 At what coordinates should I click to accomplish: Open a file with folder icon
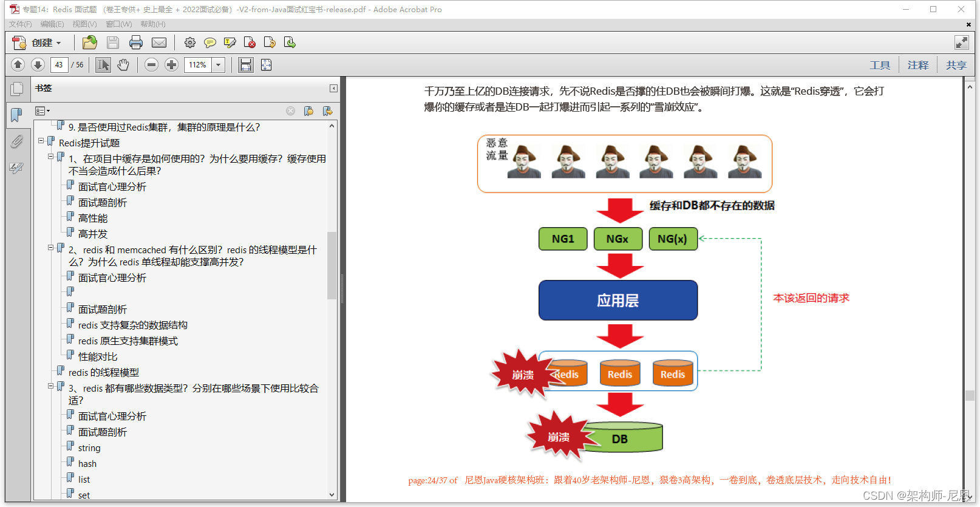(x=90, y=43)
